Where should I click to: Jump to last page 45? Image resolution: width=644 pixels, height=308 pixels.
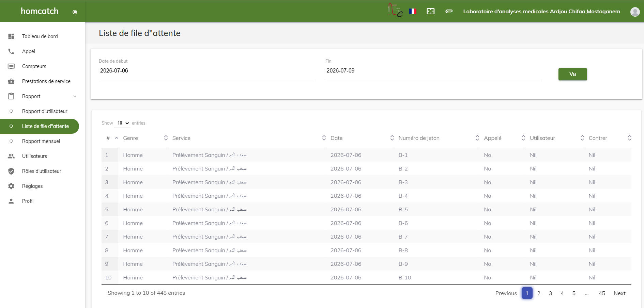[602, 293]
